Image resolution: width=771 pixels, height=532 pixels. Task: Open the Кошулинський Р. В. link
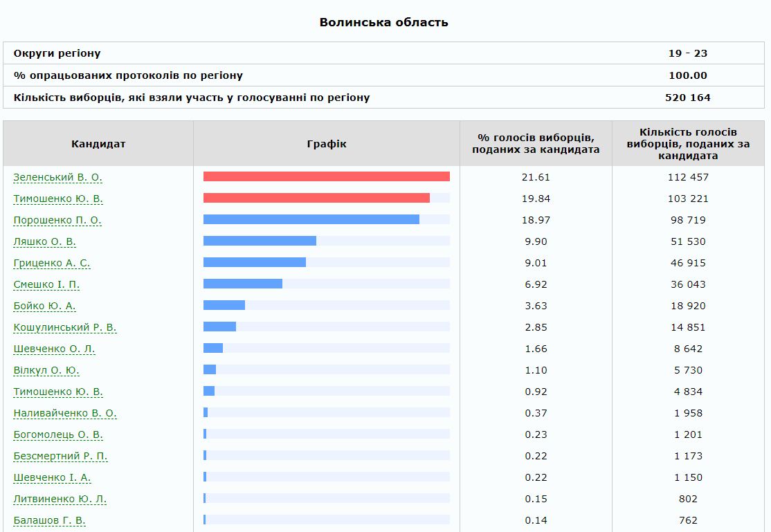tap(65, 327)
